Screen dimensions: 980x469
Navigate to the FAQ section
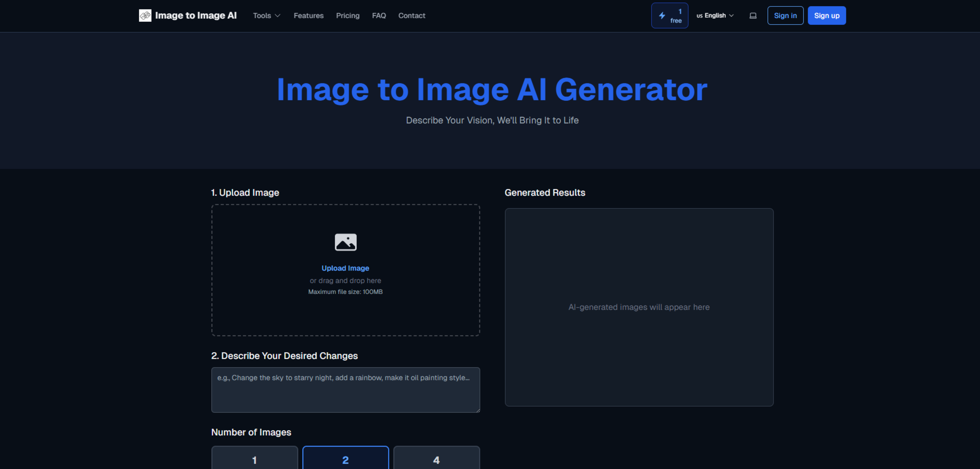point(378,16)
